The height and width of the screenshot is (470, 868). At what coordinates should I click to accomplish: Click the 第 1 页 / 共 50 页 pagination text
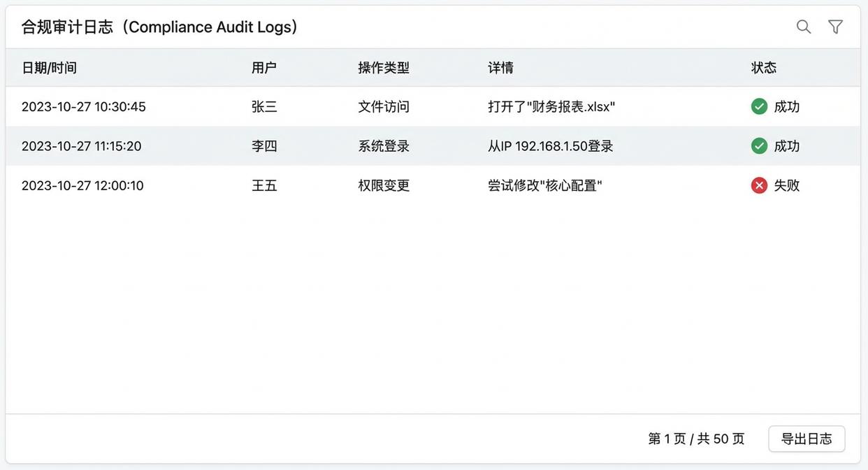(x=696, y=439)
